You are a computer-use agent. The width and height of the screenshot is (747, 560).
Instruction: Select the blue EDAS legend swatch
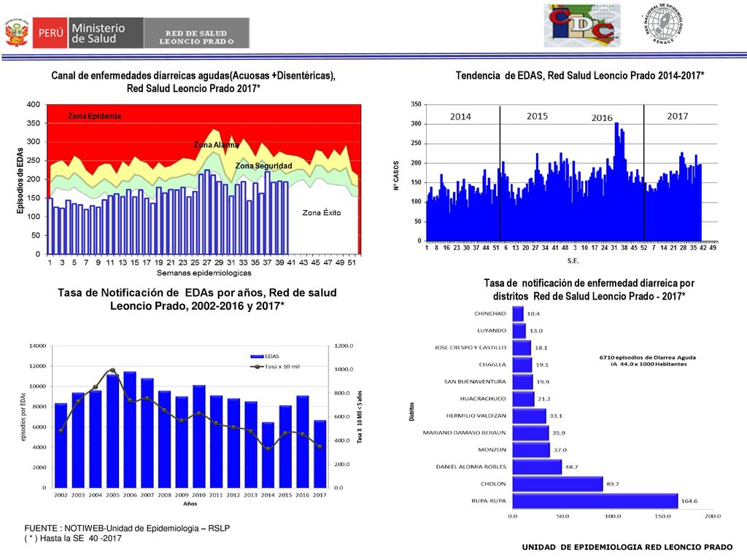pyautogui.click(x=257, y=356)
